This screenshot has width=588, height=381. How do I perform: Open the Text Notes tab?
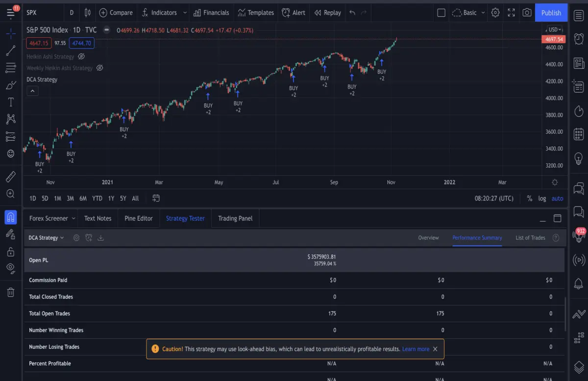(x=98, y=218)
